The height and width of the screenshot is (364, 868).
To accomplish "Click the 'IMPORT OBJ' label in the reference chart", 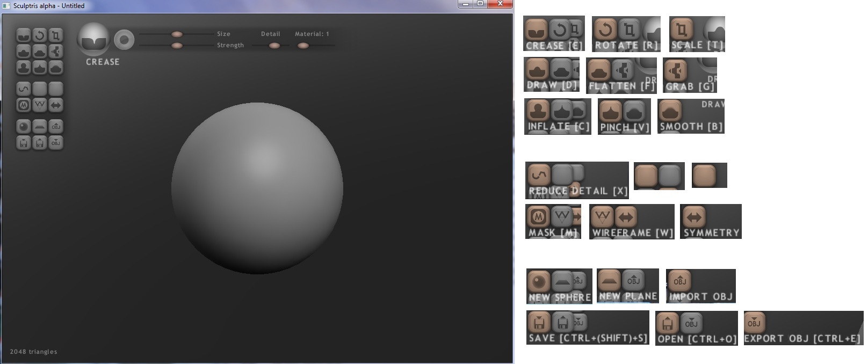I will pos(701,297).
